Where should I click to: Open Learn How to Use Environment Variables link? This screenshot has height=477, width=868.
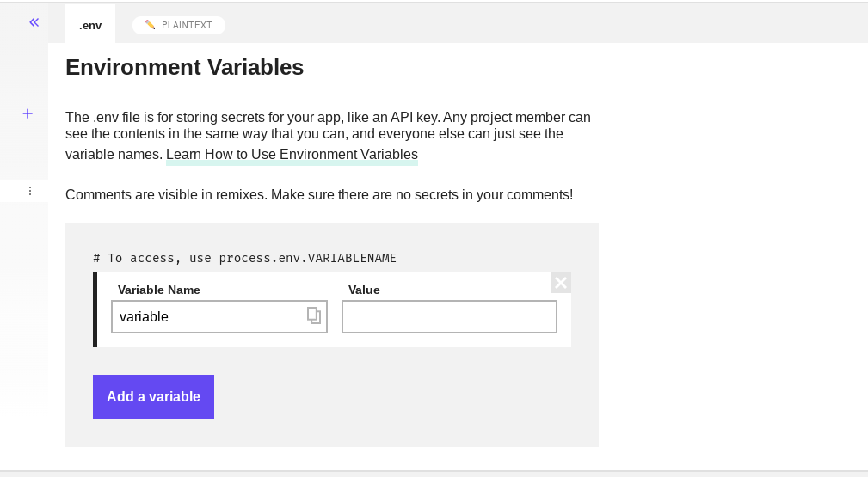point(292,155)
